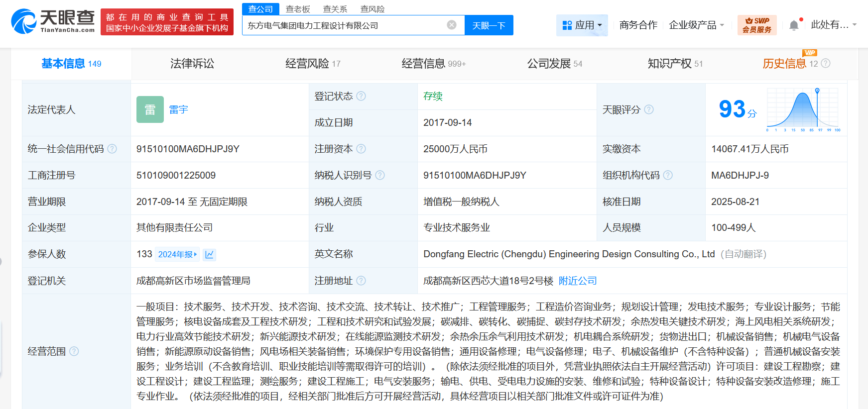Image resolution: width=868 pixels, height=409 pixels.
Task: Click help icon beside 统一社会信用代码
Action: point(113,149)
